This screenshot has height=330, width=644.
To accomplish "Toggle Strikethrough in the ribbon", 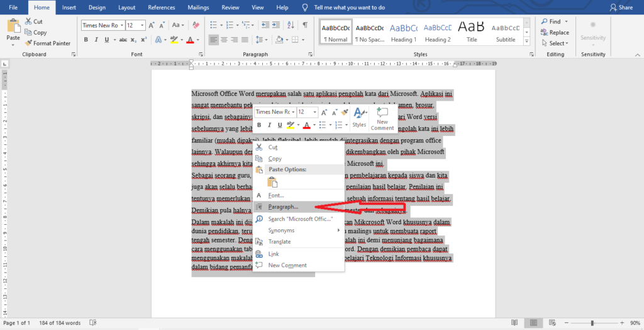I will (x=123, y=40).
